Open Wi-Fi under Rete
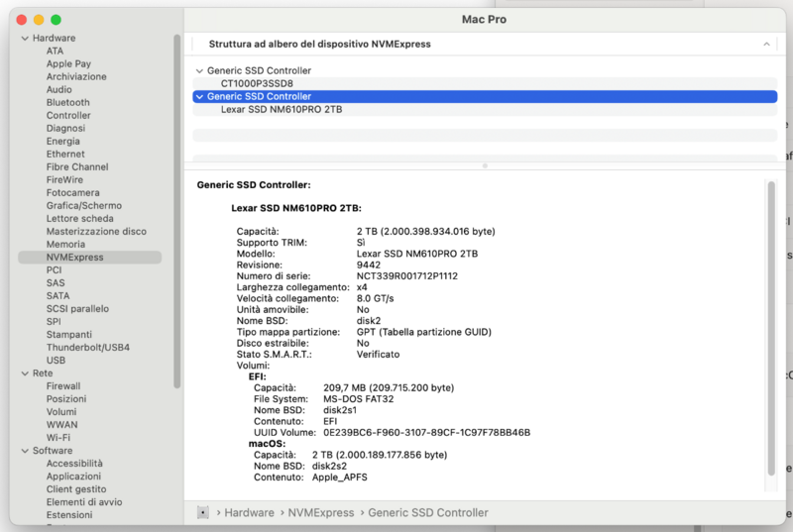 pyautogui.click(x=57, y=438)
